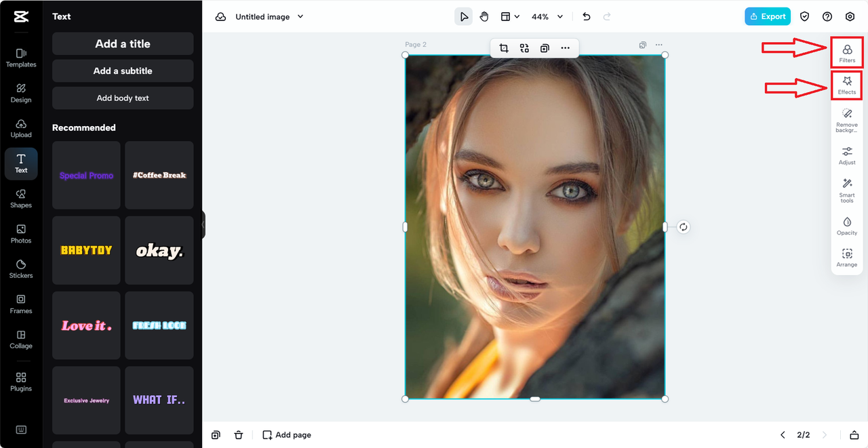Choose the Love it. text style
The height and width of the screenshot is (448, 868).
86,325
